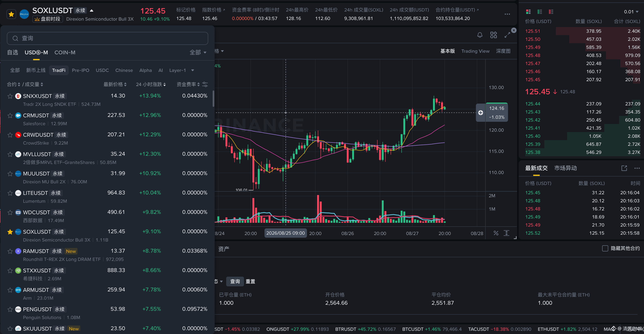Click the 重置 reset button
This screenshot has width=644, height=334.
coord(250,281)
